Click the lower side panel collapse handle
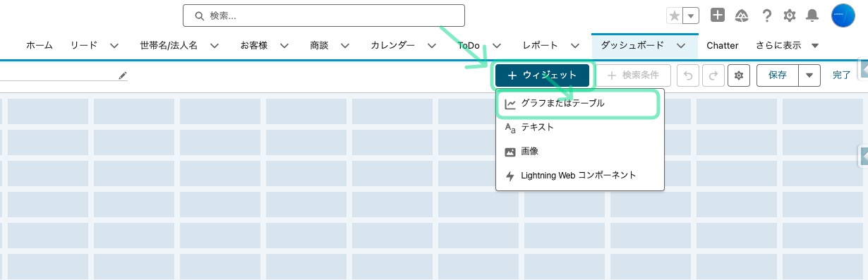 862,157
